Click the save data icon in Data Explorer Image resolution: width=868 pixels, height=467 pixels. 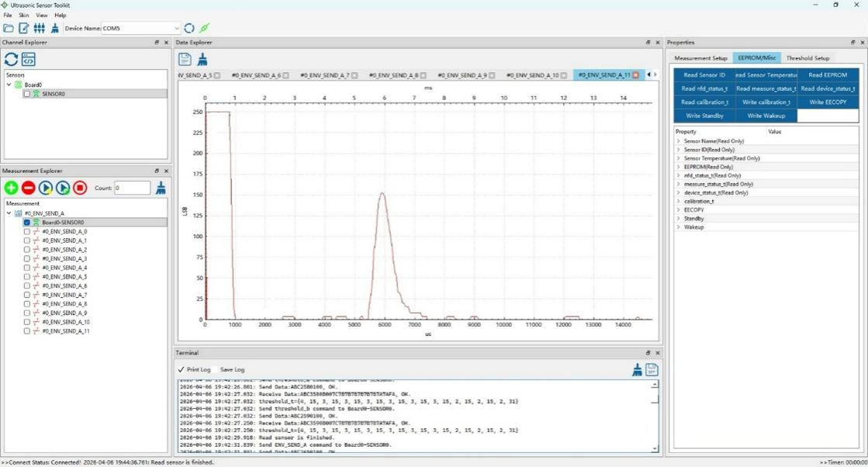coord(185,59)
